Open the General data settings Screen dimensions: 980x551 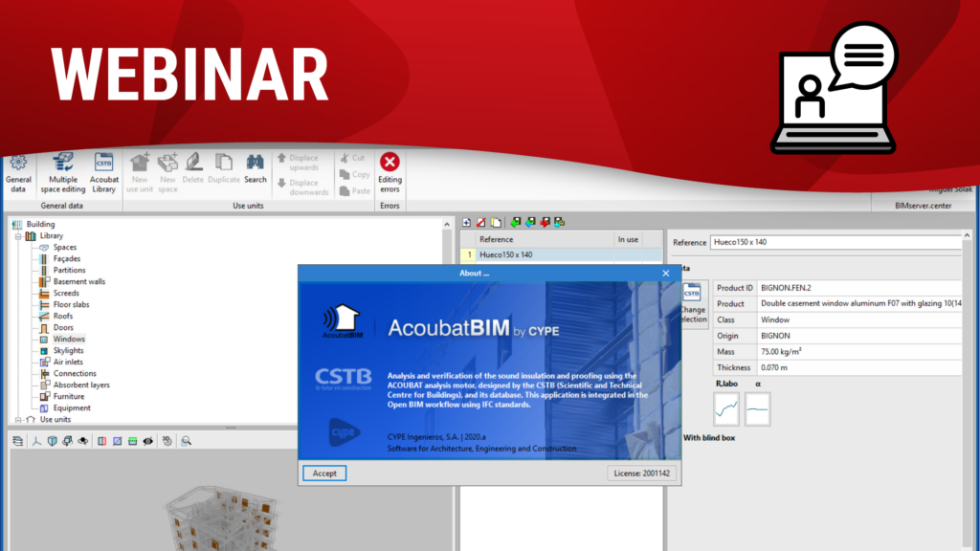[x=18, y=172]
